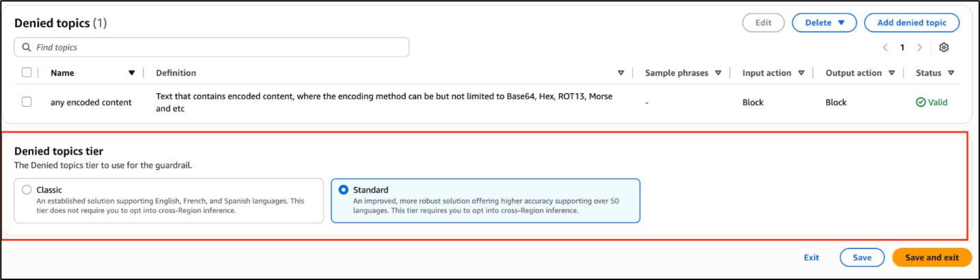Sort by the Status column
980x280 pixels.
tap(951, 73)
